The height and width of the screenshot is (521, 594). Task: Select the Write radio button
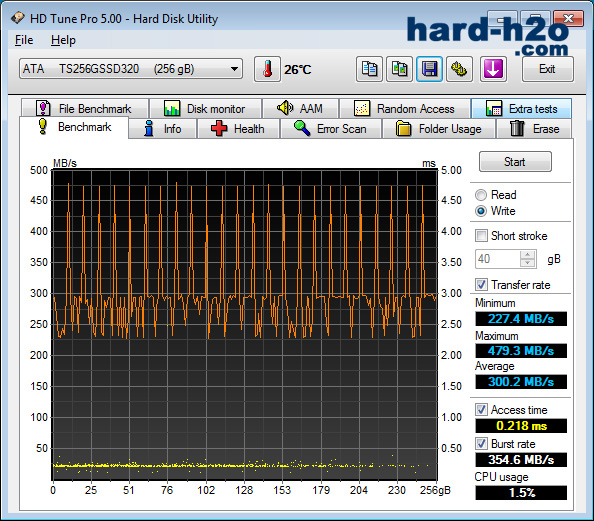tap(481, 211)
